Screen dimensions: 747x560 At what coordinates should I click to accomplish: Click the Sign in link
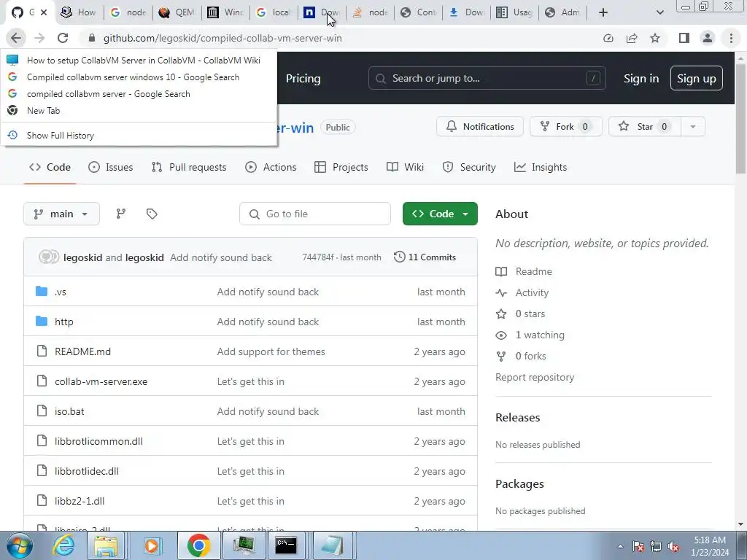[x=641, y=79]
